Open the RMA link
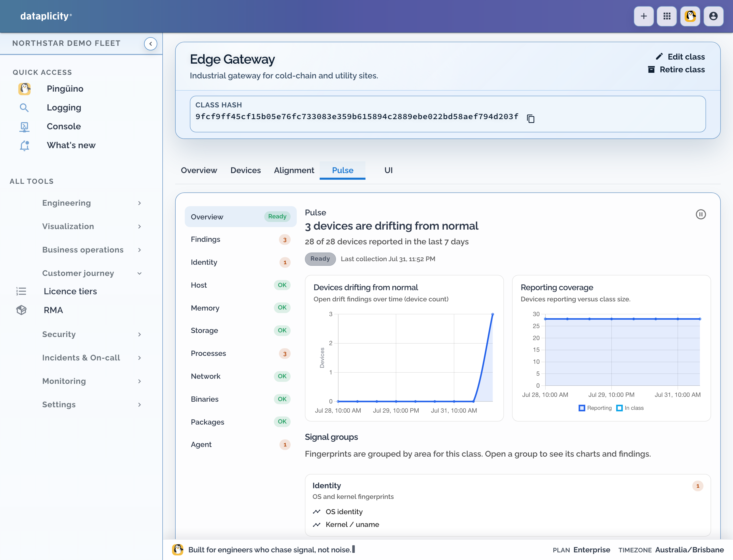733x560 pixels. pyautogui.click(x=53, y=310)
